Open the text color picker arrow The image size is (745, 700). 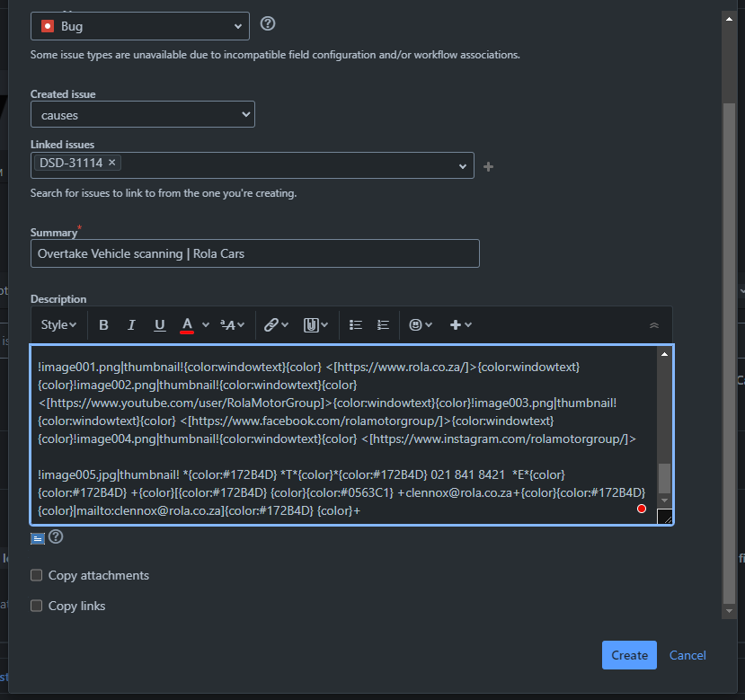click(206, 324)
